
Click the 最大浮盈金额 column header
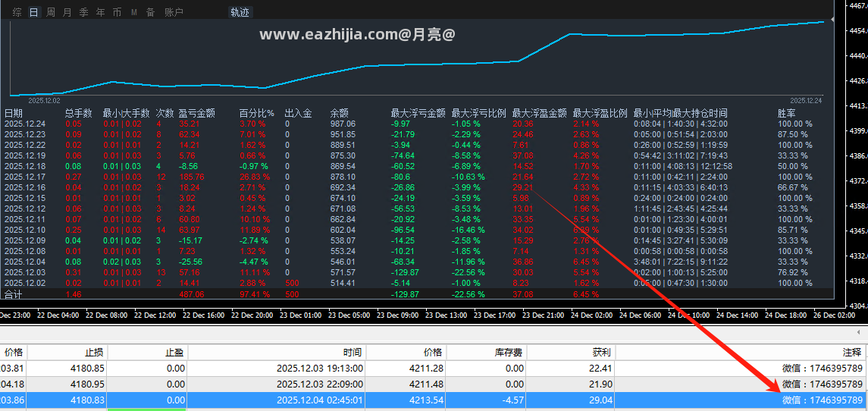click(x=540, y=114)
